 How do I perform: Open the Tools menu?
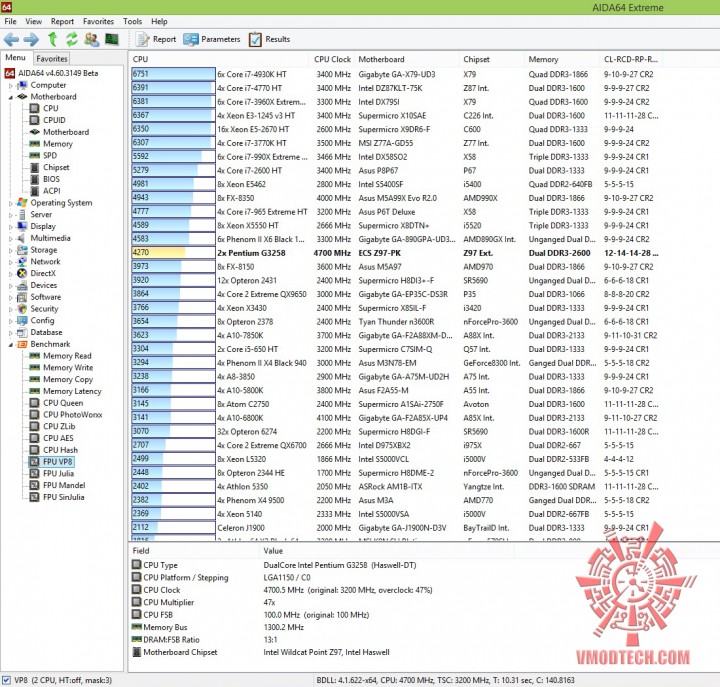point(132,22)
